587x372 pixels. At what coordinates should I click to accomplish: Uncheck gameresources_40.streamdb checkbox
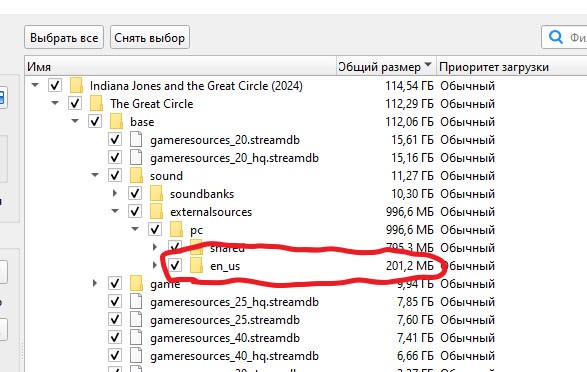[x=115, y=337]
